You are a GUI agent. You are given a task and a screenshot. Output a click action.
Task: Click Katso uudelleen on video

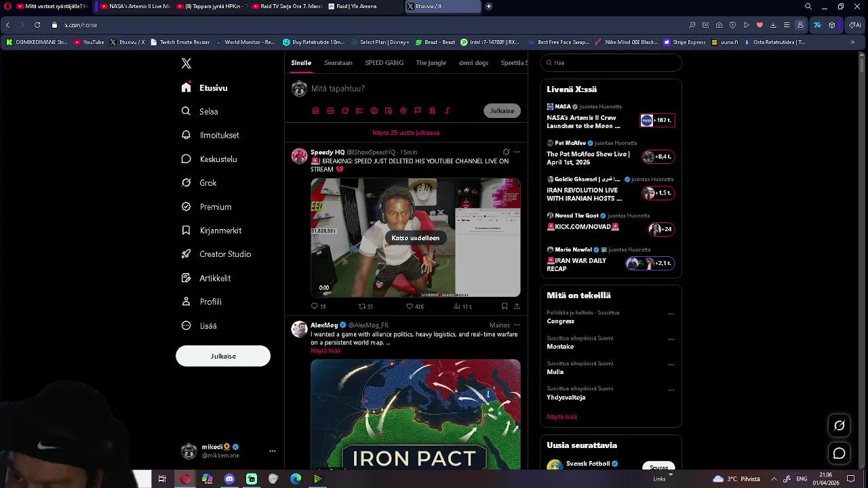[x=416, y=238]
